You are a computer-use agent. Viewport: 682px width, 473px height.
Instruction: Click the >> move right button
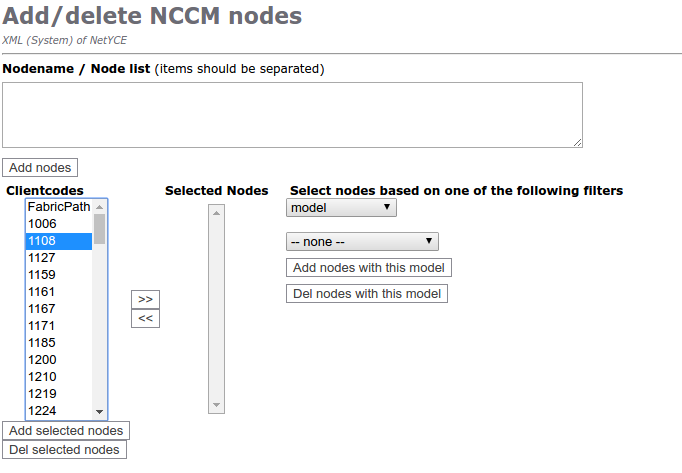click(x=145, y=299)
